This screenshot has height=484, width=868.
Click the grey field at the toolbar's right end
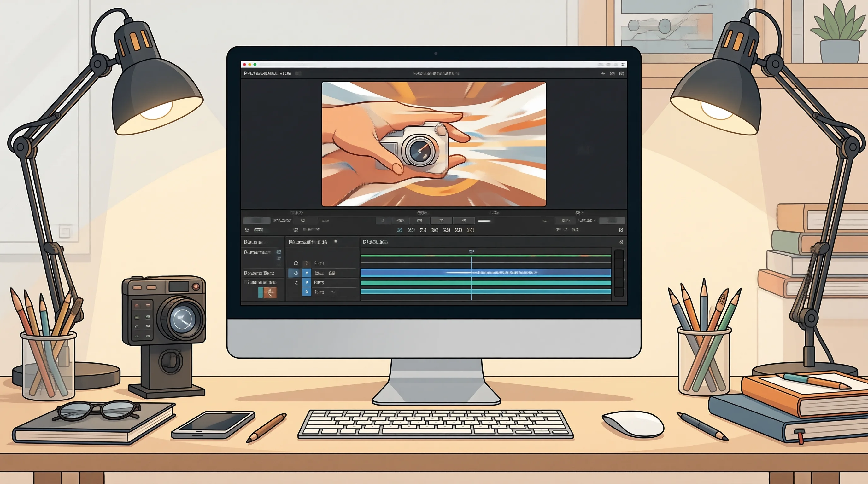coord(612,221)
